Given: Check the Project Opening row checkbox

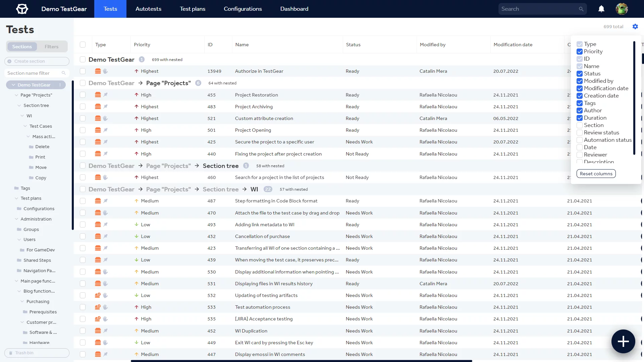Looking at the screenshot, I should 83,130.
